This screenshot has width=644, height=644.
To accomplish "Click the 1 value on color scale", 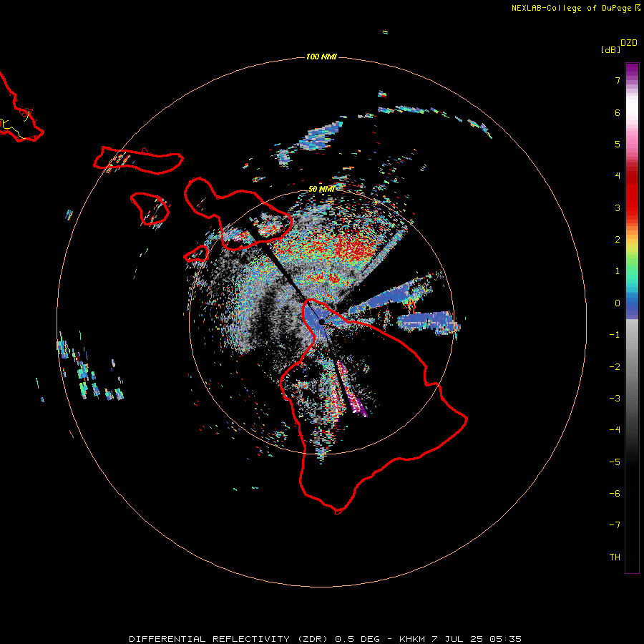I will [x=618, y=271].
